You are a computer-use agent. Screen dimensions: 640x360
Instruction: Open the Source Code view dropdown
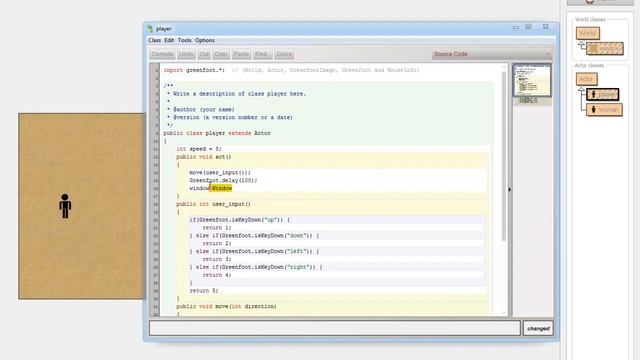tap(491, 54)
